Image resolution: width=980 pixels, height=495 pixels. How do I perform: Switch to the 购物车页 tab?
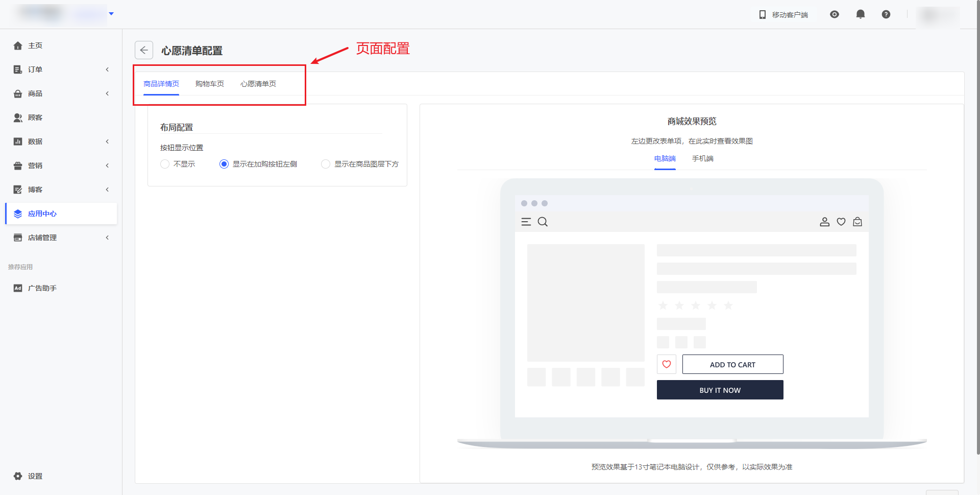[x=209, y=84]
